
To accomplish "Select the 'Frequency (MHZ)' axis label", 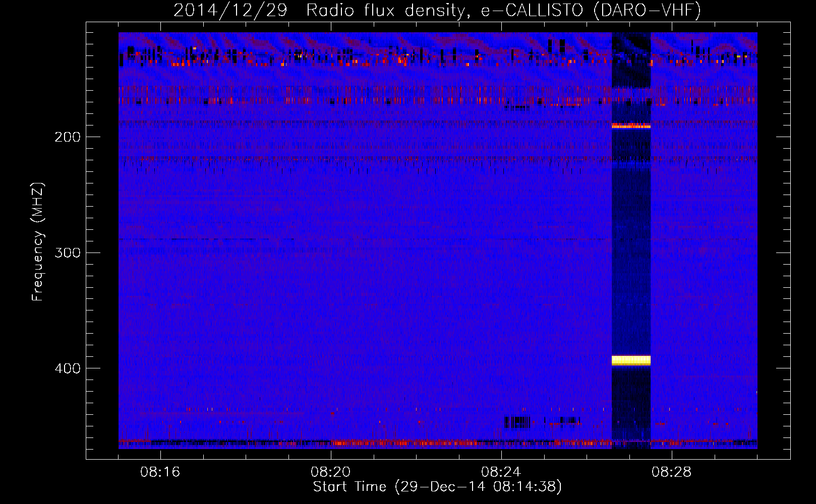I will (38, 241).
